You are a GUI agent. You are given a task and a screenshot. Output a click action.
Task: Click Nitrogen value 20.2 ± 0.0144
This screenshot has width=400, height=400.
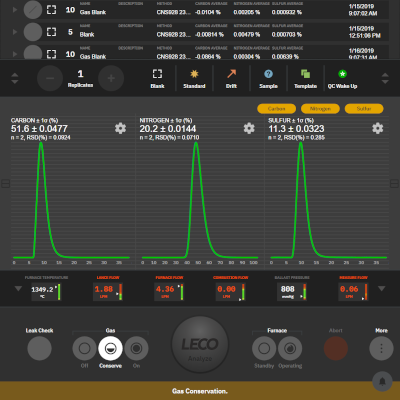click(168, 129)
